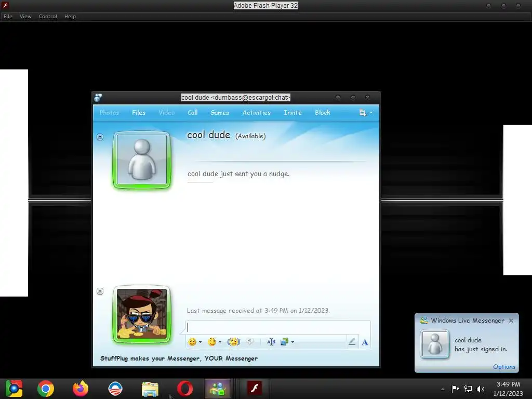Click the '(Available)' status text
The height and width of the screenshot is (399, 532).
click(250, 136)
